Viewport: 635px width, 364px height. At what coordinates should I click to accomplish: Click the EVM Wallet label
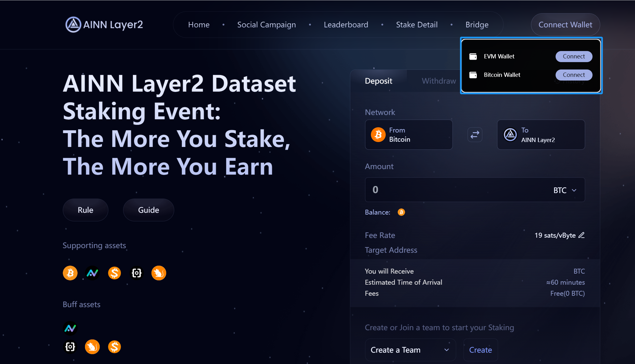tap(499, 57)
